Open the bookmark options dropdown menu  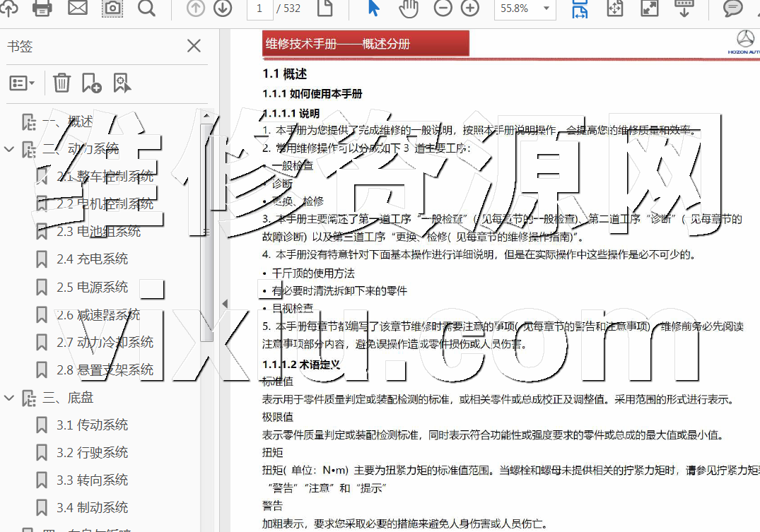(22, 83)
